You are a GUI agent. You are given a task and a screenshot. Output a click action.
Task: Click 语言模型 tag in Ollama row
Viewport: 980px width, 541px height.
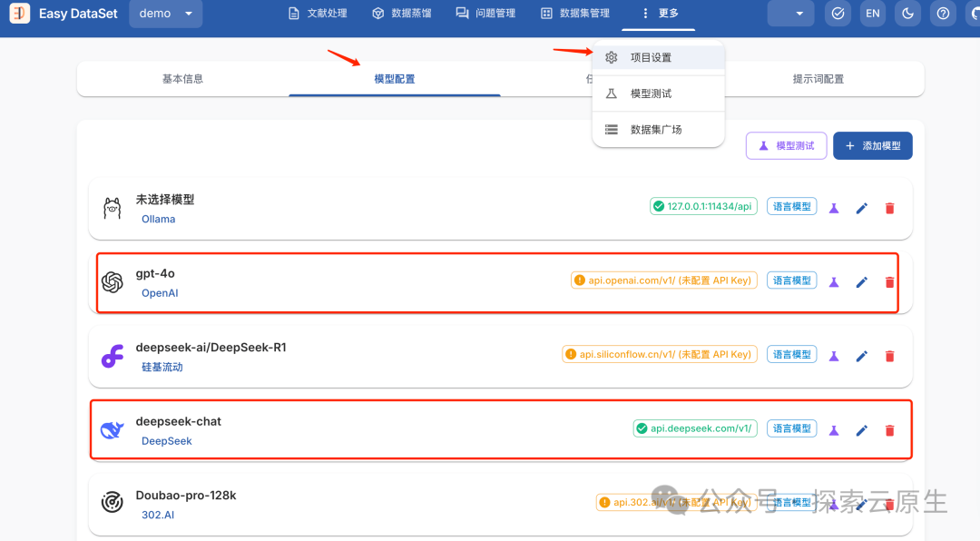click(x=792, y=206)
